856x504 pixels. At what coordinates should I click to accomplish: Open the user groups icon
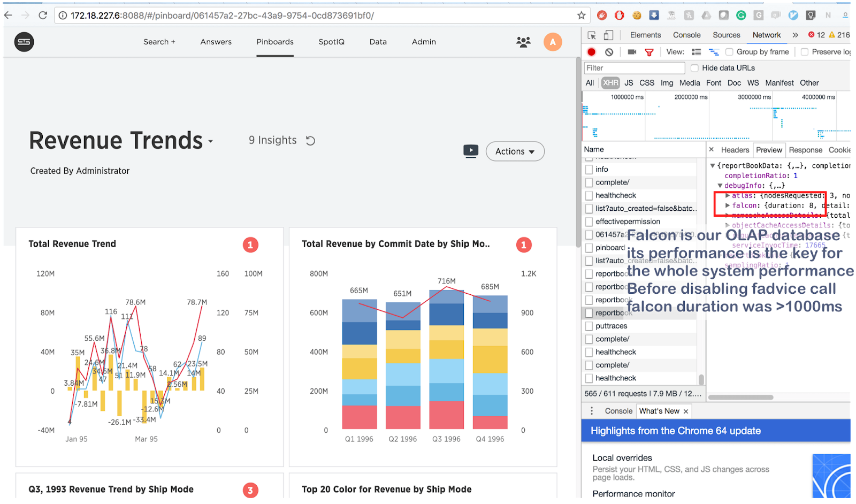point(523,42)
